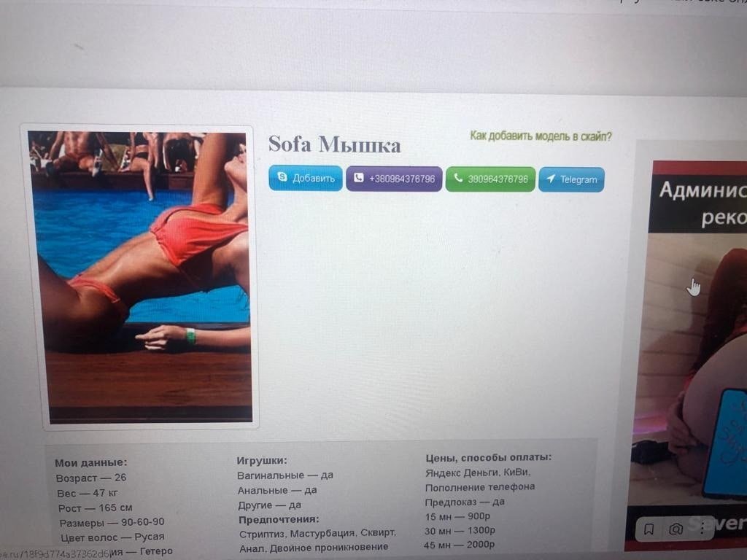
Task: Click the Админис… banner header text
Action: 703,190
